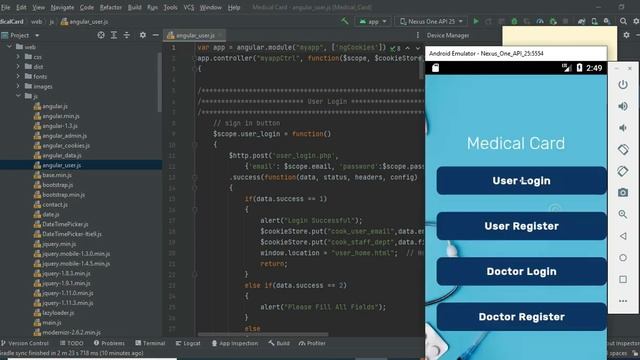The width and height of the screenshot is (640, 360).
Task: Click emulator zoom magnifier icon
Action: [x=623, y=214]
